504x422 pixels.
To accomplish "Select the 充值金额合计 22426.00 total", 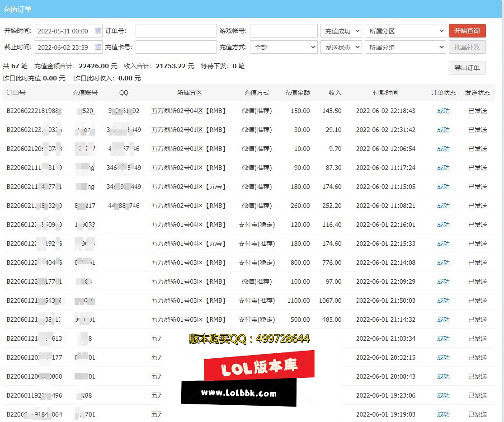I will (75, 66).
